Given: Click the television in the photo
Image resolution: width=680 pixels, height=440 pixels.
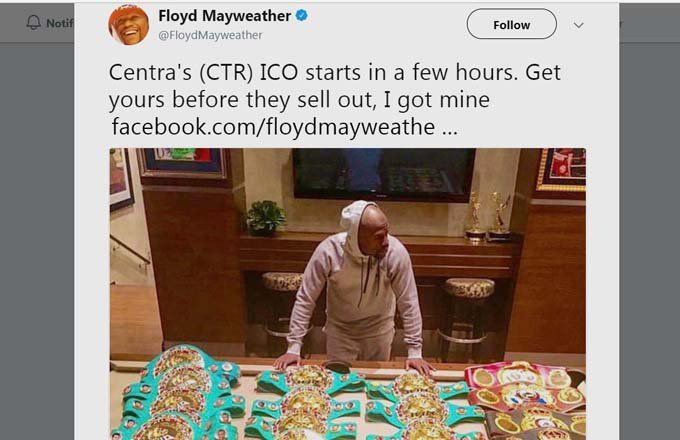Looking at the screenshot, I should tap(384, 175).
